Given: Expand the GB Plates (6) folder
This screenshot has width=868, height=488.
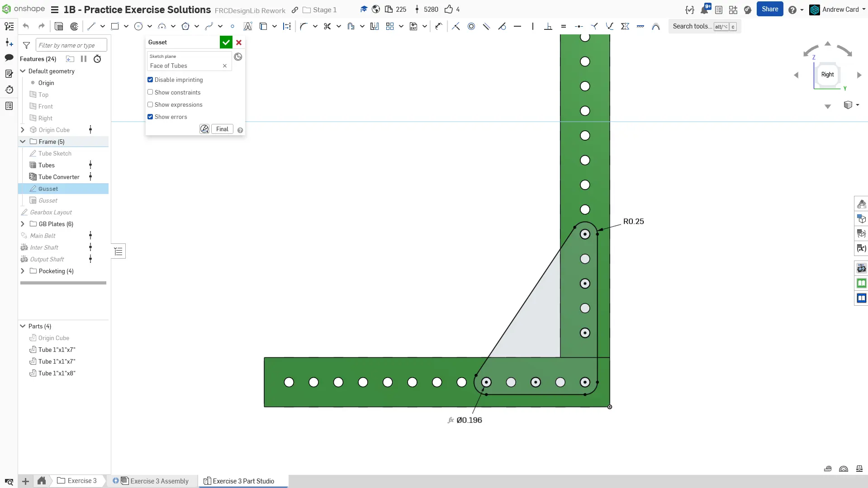Looking at the screenshot, I should click(23, 224).
